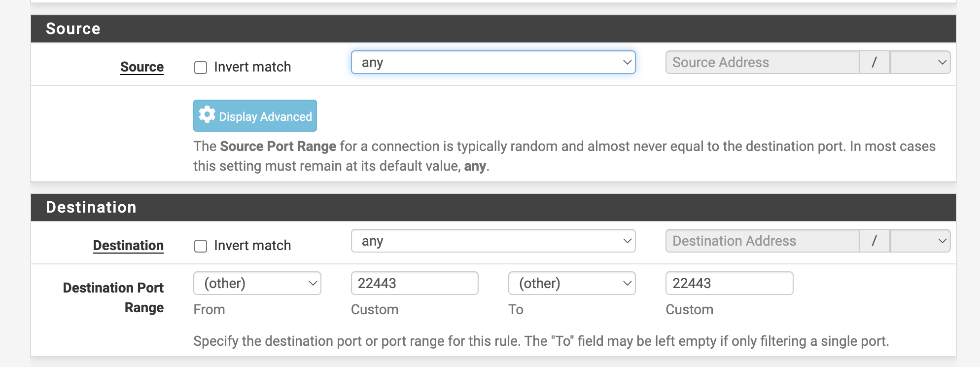Open the To port dropdown showing (other)
This screenshot has height=367, width=980.
pos(572,284)
